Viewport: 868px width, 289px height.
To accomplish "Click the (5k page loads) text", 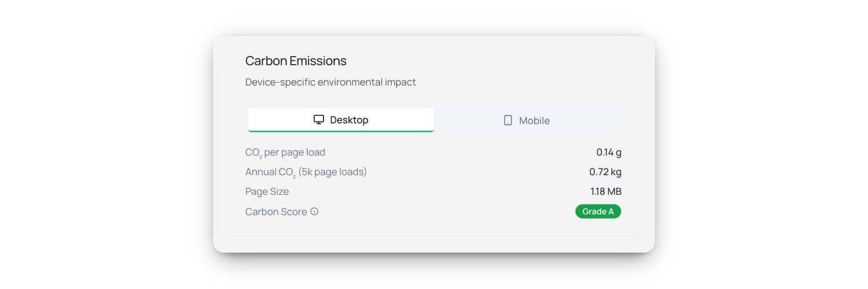I will click(x=333, y=172).
